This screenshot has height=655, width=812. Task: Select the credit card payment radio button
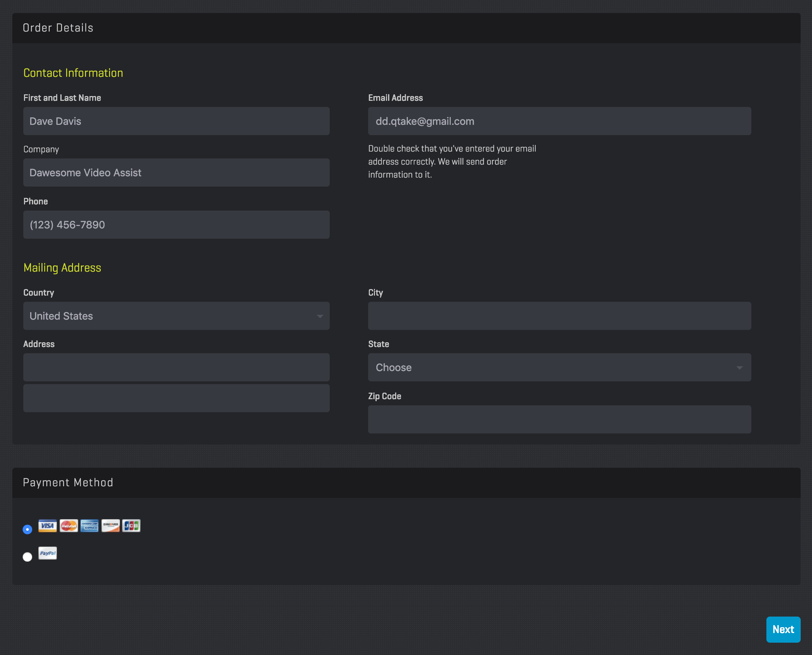(x=27, y=529)
